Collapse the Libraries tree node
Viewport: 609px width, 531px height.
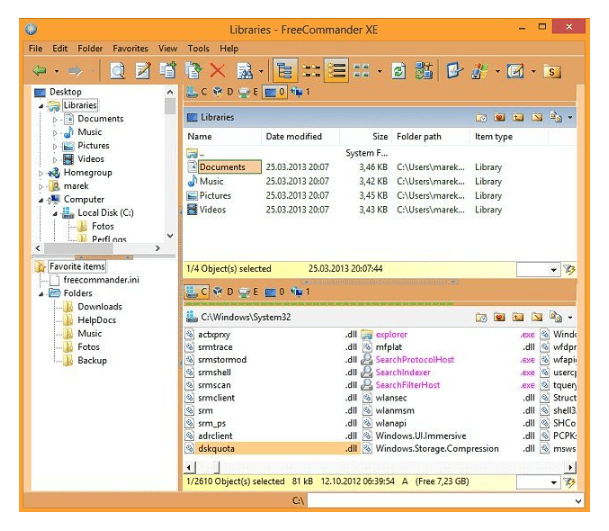coord(41,106)
